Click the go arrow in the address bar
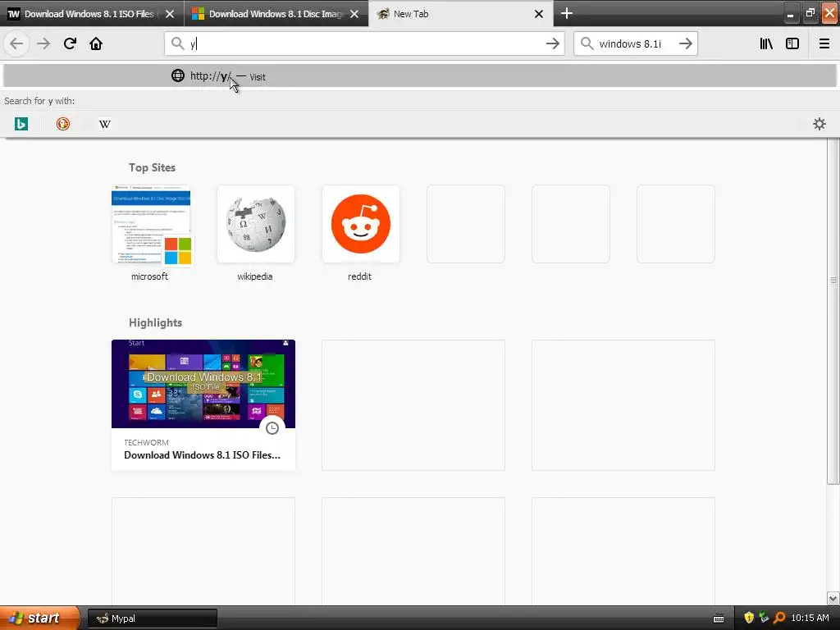This screenshot has width=840, height=630. click(x=552, y=44)
